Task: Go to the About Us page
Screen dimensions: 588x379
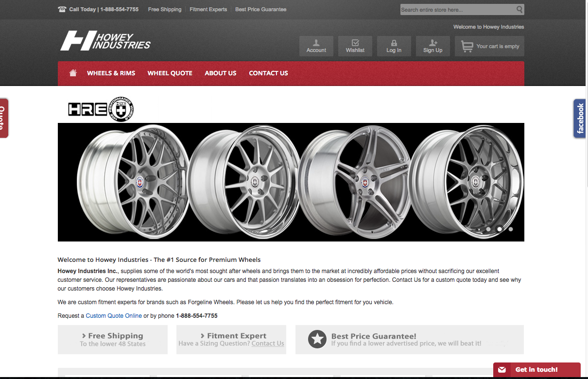Action: tap(221, 73)
